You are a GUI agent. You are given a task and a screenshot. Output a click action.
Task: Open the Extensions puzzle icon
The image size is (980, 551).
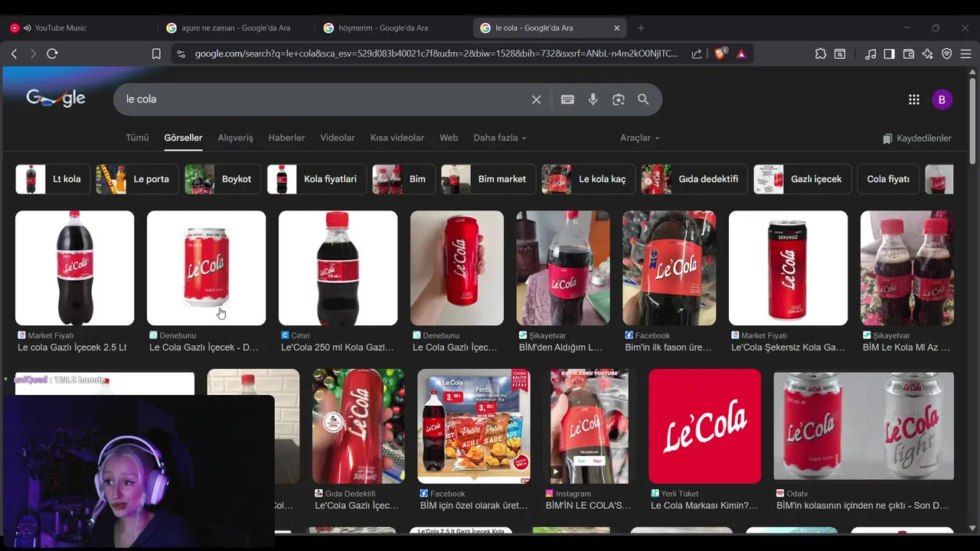[821, 54]
